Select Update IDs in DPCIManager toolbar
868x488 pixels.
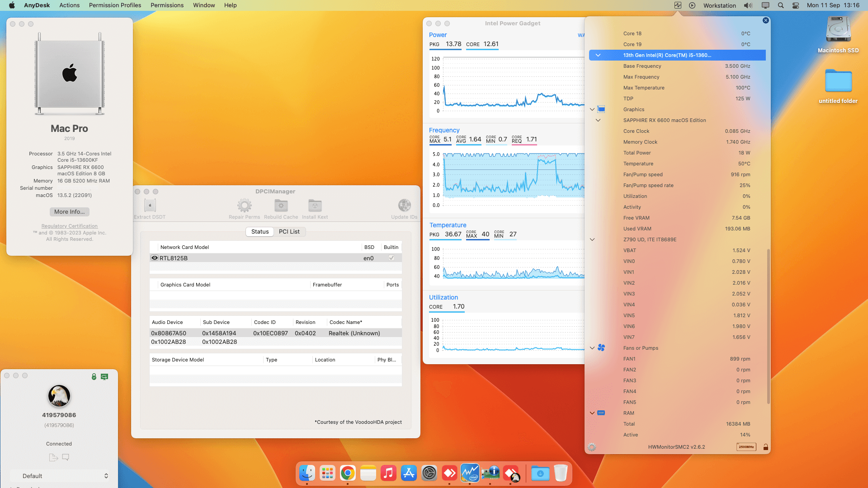[404, 206]
